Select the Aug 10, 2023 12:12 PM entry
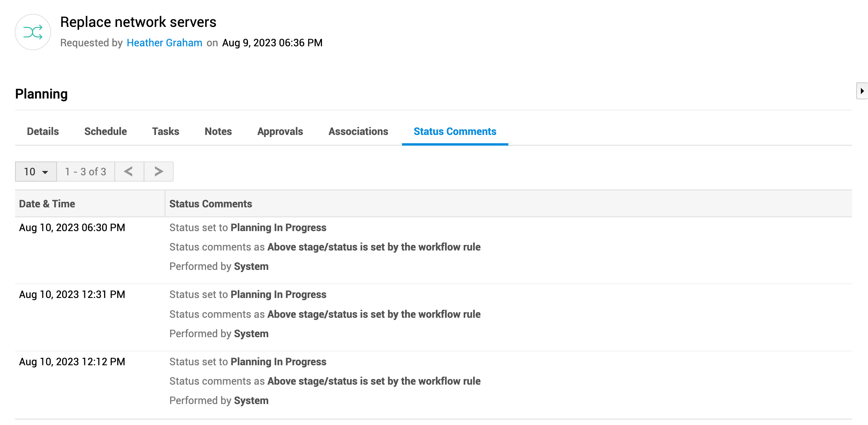This screenshot has height=425, width=868. [72, 362]
